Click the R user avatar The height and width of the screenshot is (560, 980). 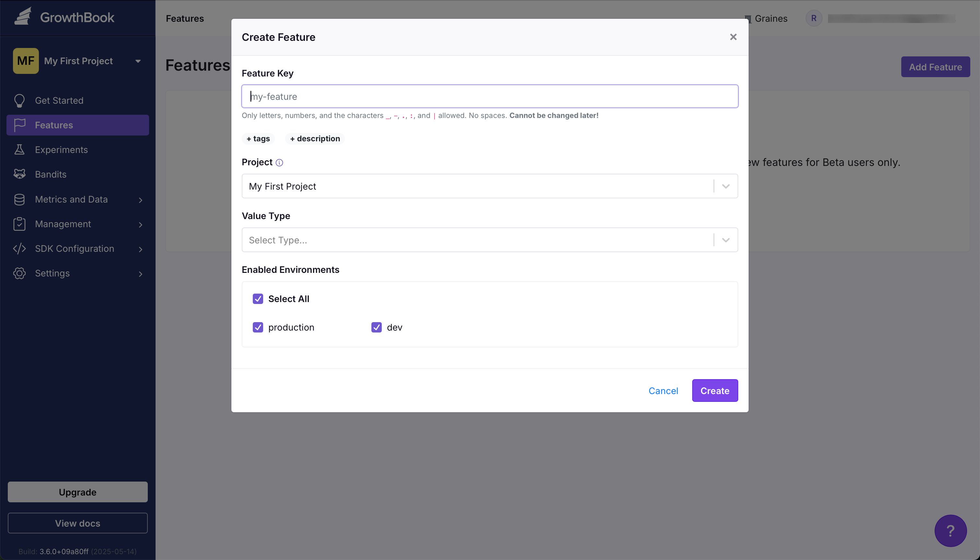pyautogui.click(x=813, y=18)
